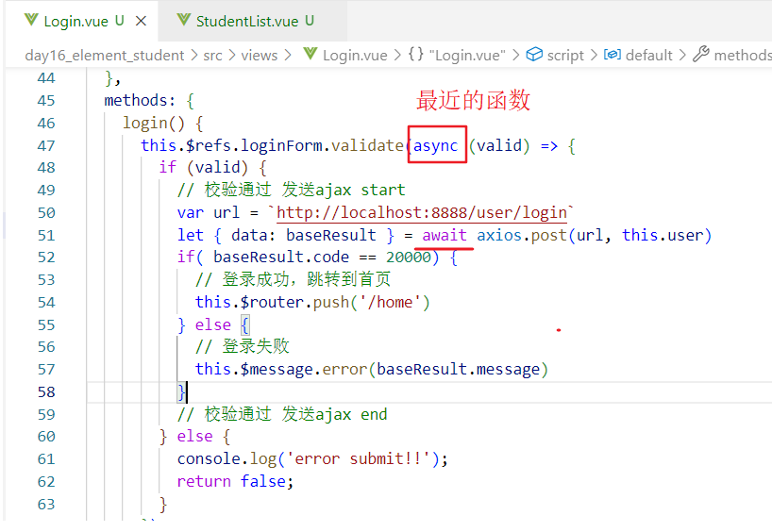Open the methods breadcrumb segment
This screenshot has height=532, width=772.
[743, 55]
